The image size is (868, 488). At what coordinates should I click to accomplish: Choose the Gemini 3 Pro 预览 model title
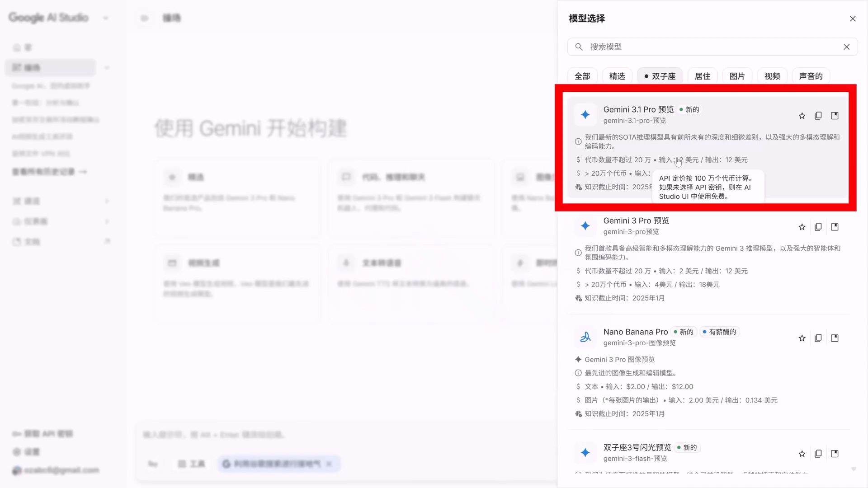coord(636,221)
